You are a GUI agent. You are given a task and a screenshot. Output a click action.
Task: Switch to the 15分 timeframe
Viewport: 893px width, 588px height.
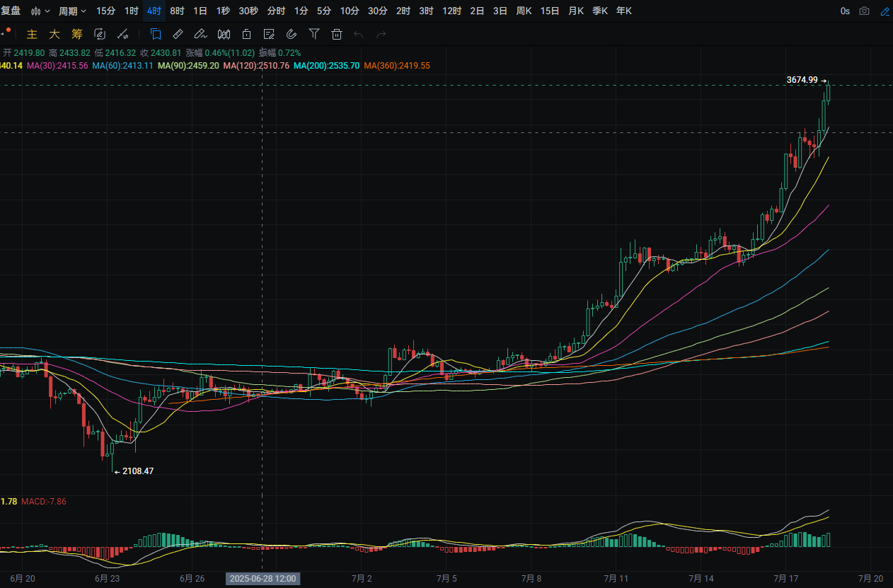105,11
